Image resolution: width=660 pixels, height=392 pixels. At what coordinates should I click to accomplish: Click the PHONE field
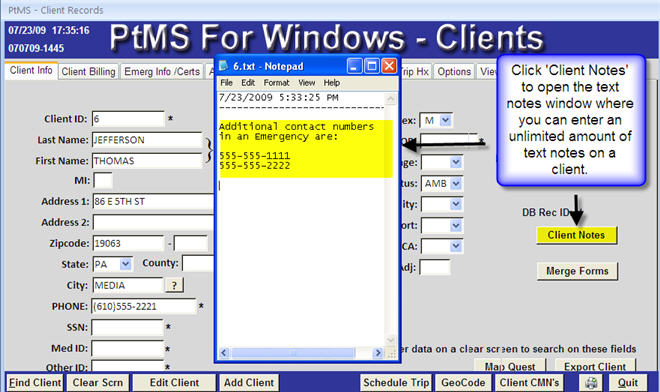pyautogui.click(x=144, y=307)
